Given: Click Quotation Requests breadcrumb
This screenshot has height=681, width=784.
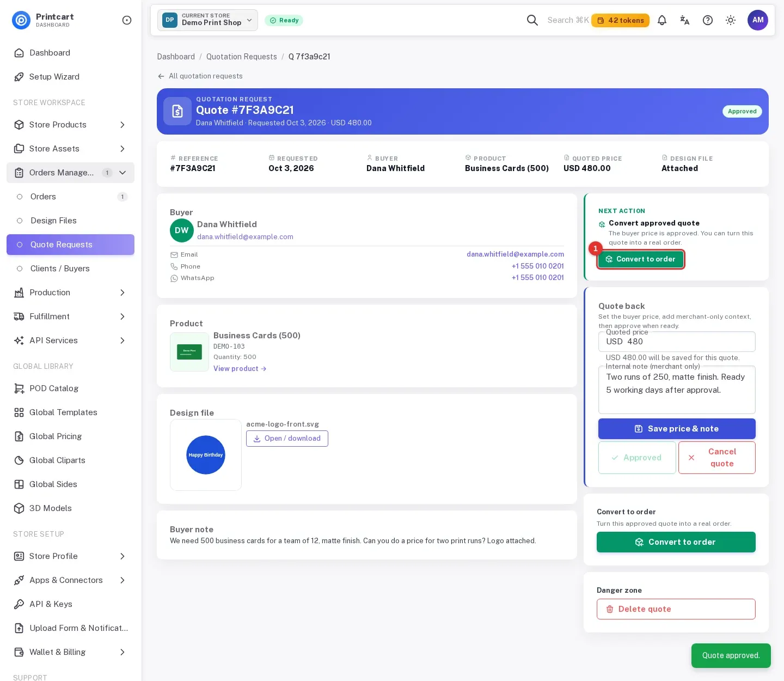Looking at the screenshot, I should pos(241,57).
